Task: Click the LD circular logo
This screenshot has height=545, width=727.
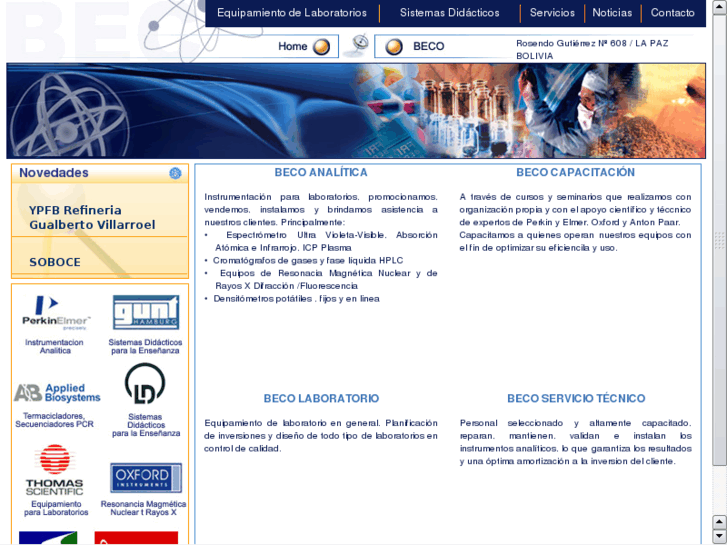Action: pyautogui.click(x=145, y=384)
